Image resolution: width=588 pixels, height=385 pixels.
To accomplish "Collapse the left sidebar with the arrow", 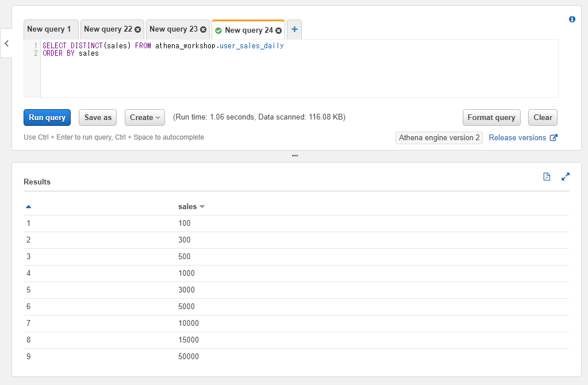I will [x=6, y=44].
